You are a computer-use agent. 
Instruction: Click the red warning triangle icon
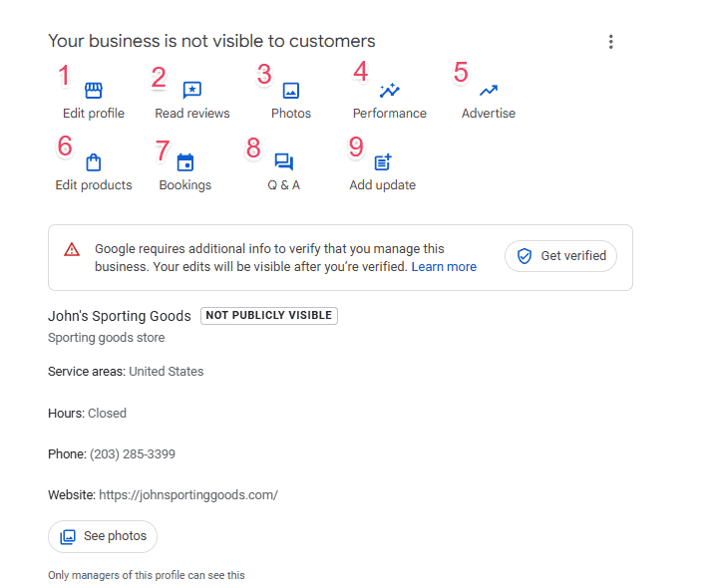[72, 249]
